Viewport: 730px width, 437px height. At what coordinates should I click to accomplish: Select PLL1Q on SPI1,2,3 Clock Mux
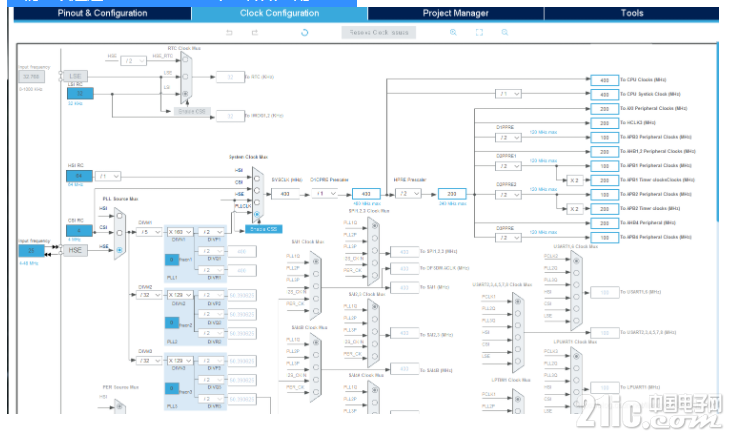point(375,226)
